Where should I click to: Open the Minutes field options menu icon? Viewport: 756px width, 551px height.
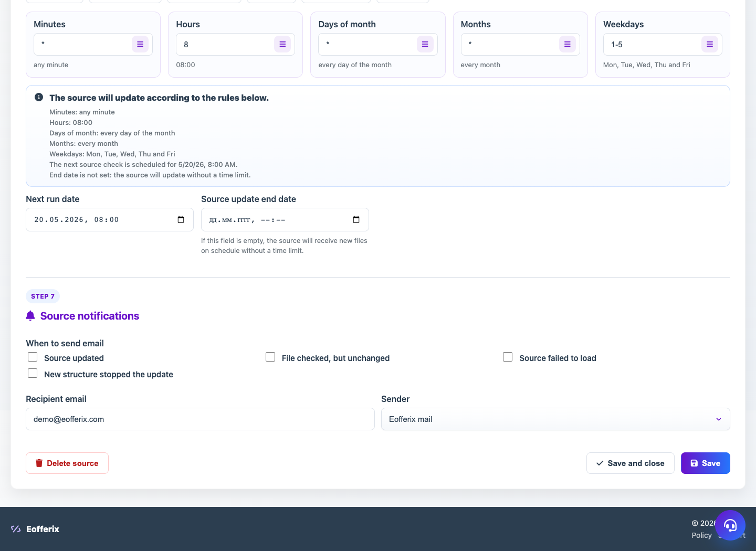(140, 45)
